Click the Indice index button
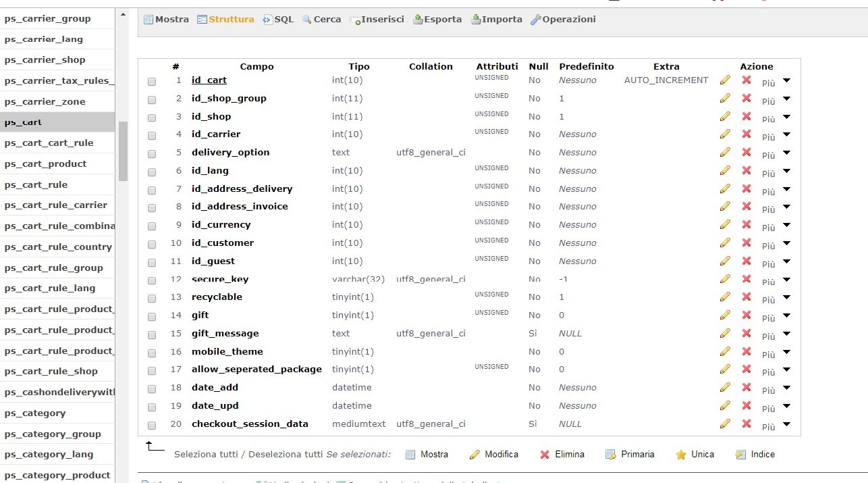Viewport: 868px width, 483px height. [755, 455]
